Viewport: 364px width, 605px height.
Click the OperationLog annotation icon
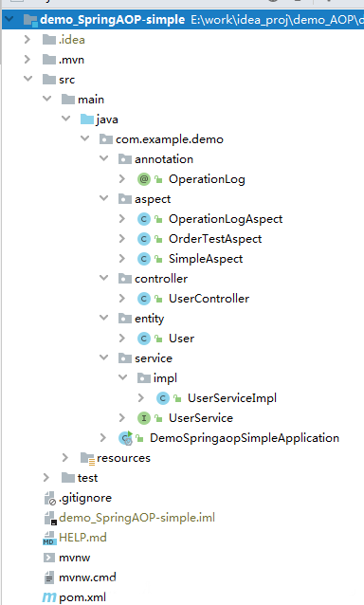tap(144, 179)
